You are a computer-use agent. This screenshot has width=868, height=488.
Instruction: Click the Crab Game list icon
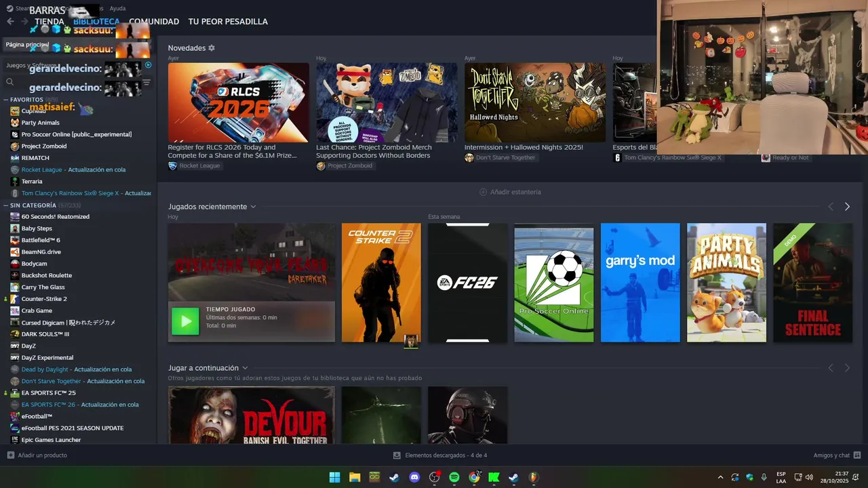[15, 310]
